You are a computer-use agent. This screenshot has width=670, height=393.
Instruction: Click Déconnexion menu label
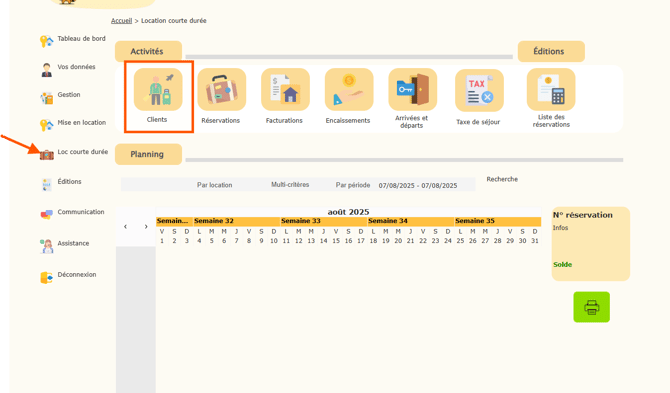coord(77,274)
